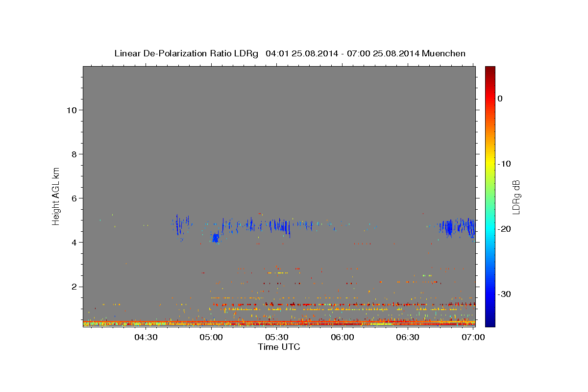The height and width of the screenshot is (392, 588).
Task: Click the 04:30 time tick label
Action: pyautogui.click(x=146, y=338)
